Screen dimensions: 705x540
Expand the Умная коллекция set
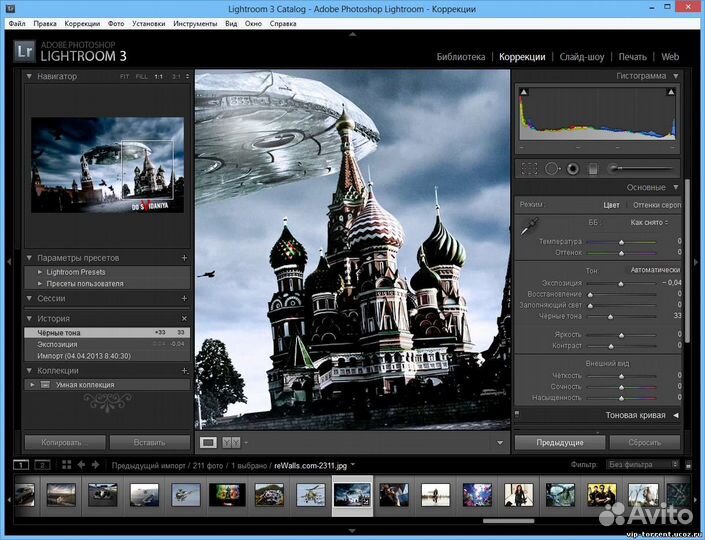click(x=32, y=385)
